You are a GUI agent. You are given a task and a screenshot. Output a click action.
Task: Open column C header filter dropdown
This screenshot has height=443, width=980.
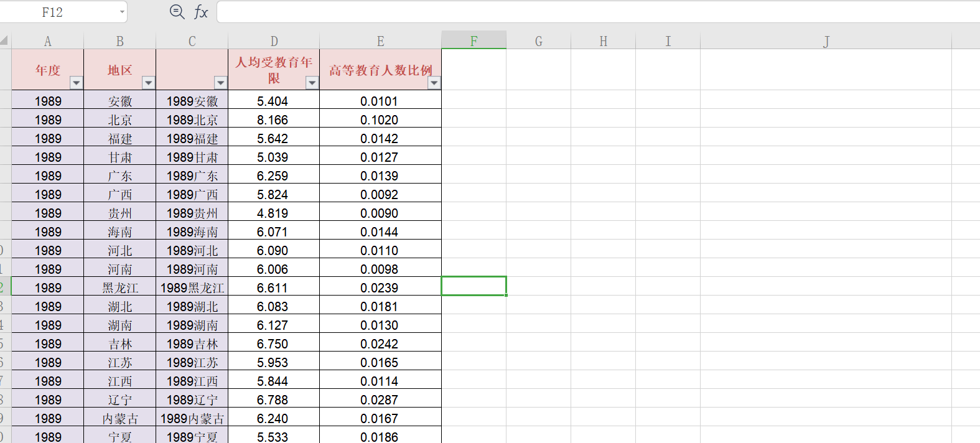tap(220, 83)
